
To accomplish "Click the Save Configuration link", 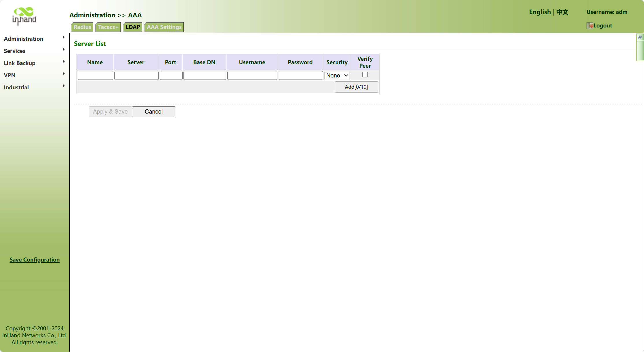I will click(35, 260).
